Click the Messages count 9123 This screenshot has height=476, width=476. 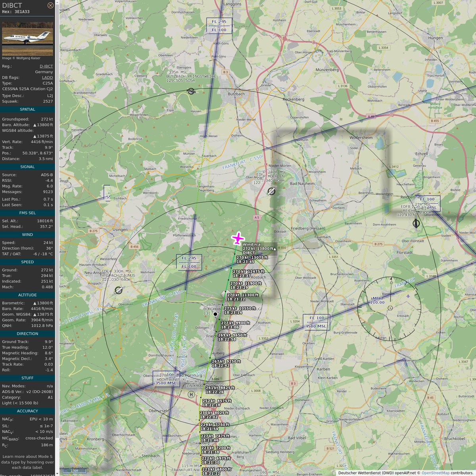pyautogui.click(x=48, y=192)
